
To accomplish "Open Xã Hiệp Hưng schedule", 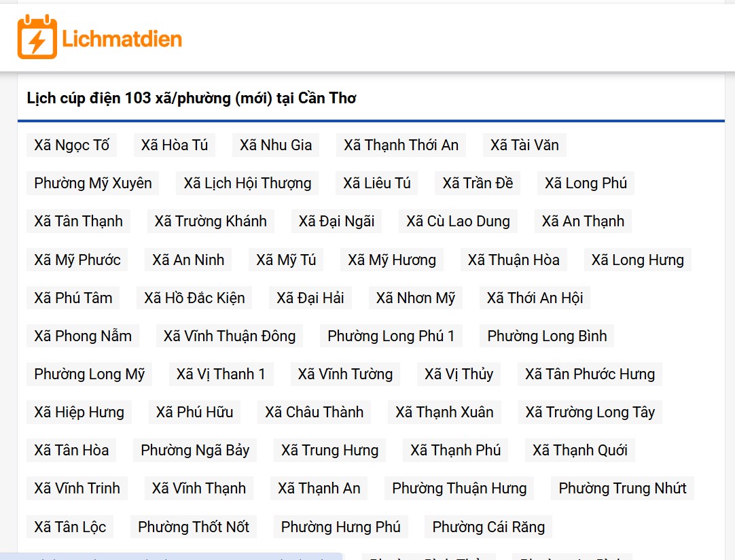I will tap(79, 412).
